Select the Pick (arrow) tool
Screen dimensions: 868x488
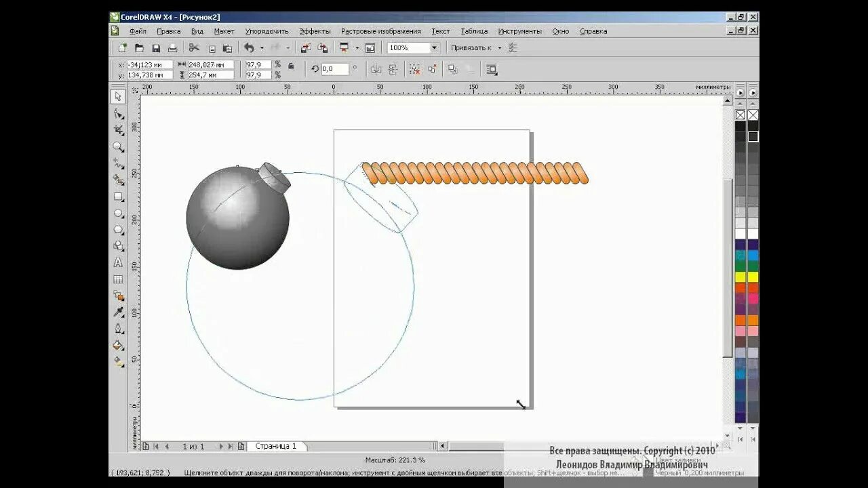(118, 96)
